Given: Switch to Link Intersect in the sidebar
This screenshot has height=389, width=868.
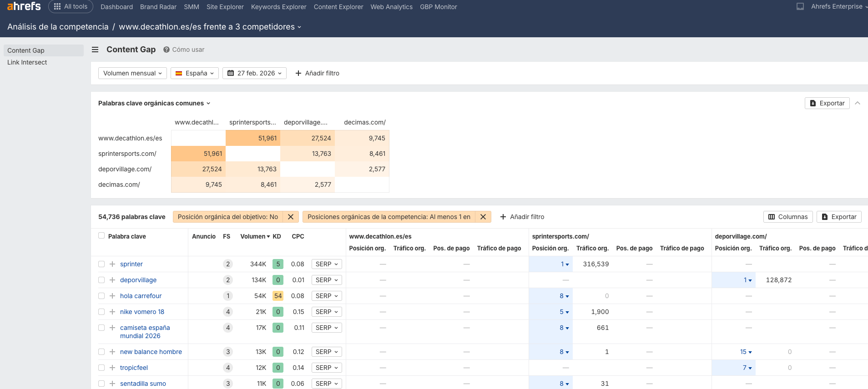Looking at the screenshot, I should click(27, 62).
